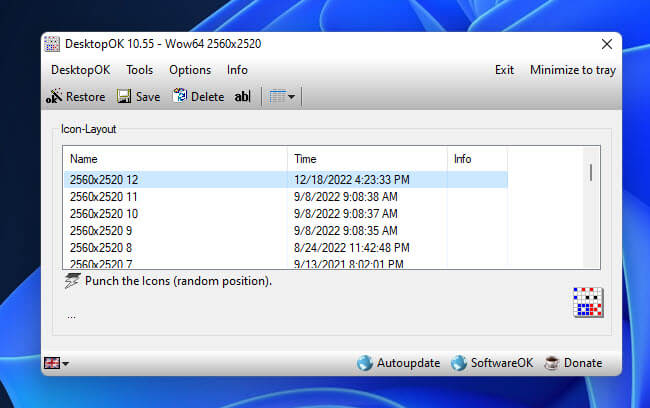Click the time 8/24/2022 11:42:48 PM

[352, 248]
